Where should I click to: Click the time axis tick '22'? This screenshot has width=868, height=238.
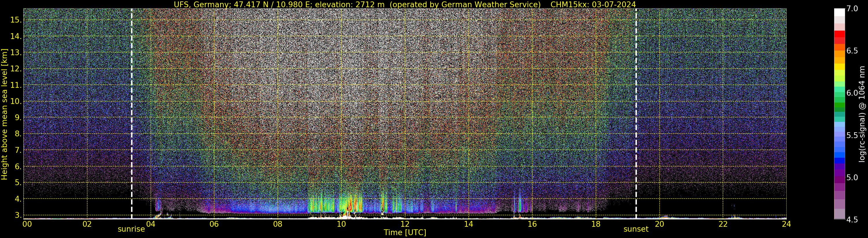tap(723, 224)
